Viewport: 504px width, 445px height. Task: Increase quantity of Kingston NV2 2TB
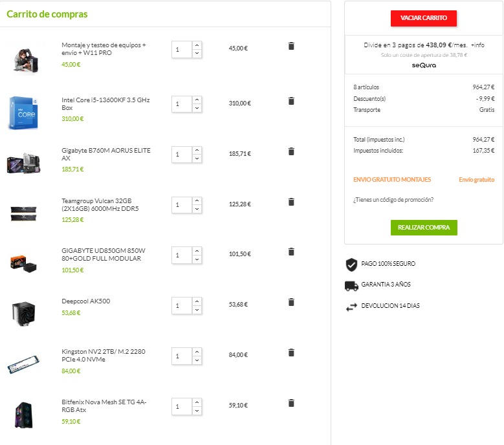coord(197,352)
